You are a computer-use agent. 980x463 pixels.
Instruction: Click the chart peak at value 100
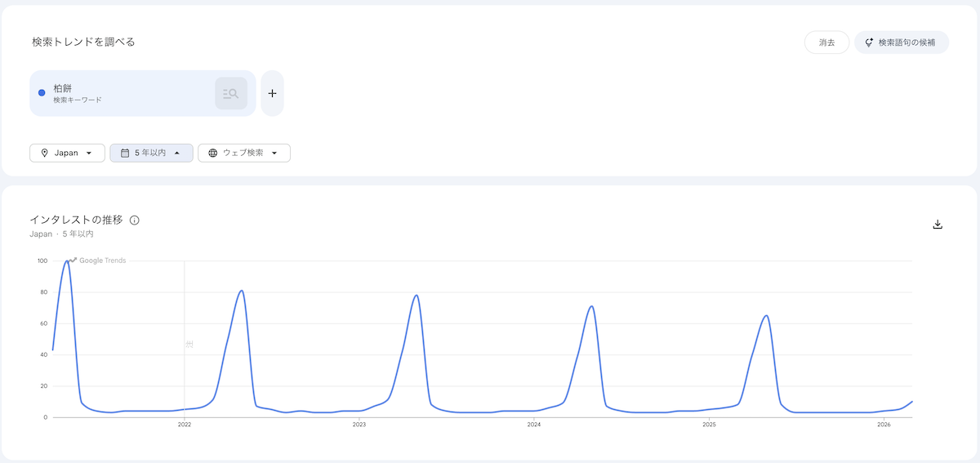[x=67, y=261]
